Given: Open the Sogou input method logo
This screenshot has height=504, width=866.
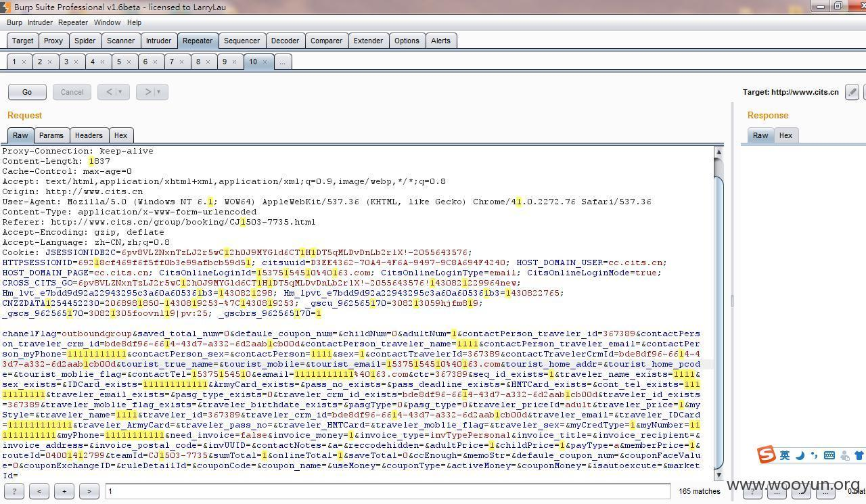Looking at the screenshot, I should point(767,455).
